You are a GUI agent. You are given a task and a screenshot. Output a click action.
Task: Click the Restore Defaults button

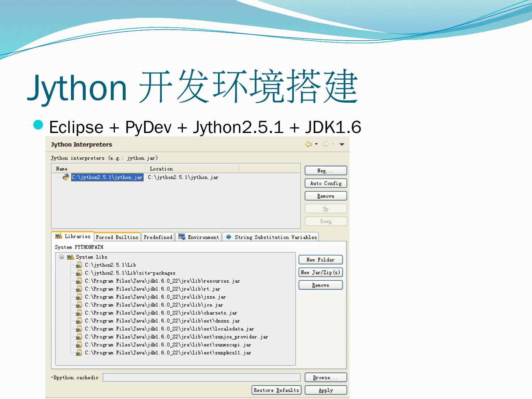click(277, 390)
